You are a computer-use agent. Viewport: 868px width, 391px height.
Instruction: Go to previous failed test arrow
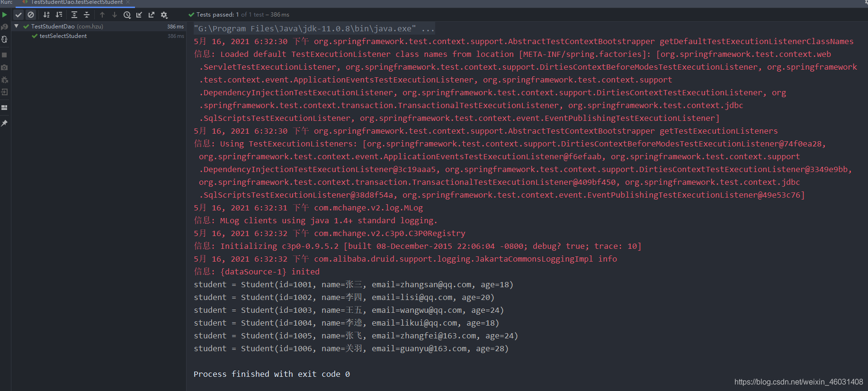click(x=102, y=15)
